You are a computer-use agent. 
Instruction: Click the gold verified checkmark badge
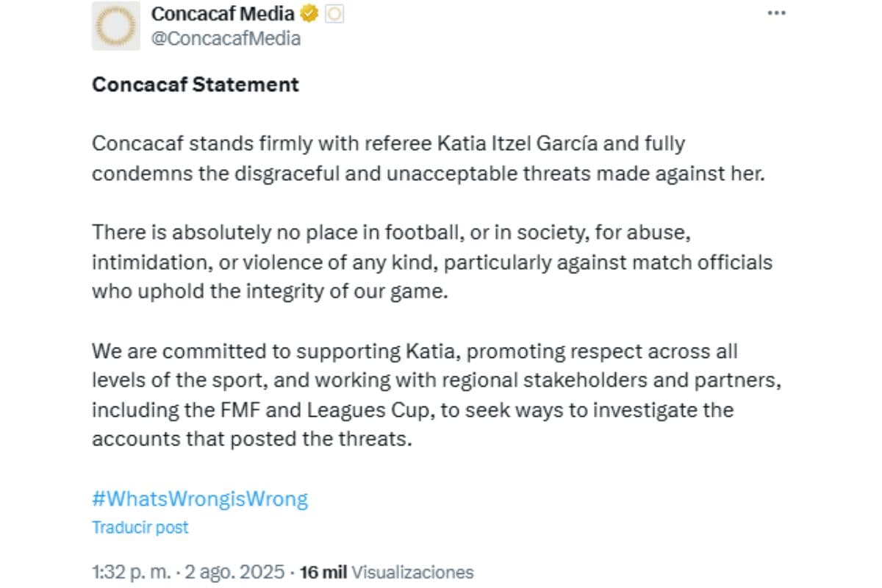[x=307, y=12]
